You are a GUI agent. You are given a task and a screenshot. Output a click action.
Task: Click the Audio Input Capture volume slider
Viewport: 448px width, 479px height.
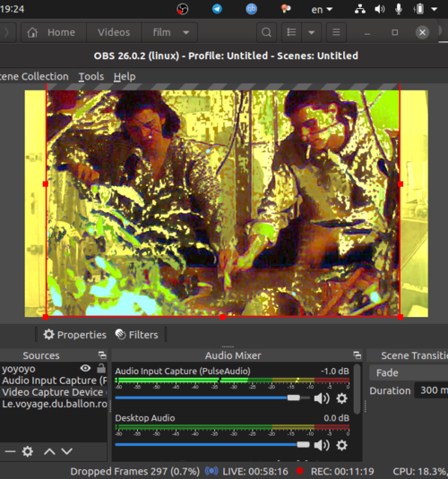pos(212,398)
